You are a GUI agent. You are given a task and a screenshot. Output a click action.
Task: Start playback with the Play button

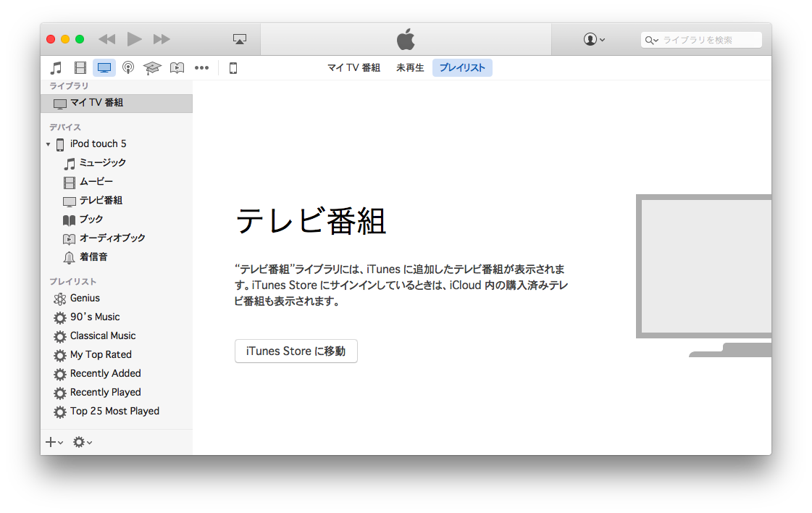click(134, 39)
